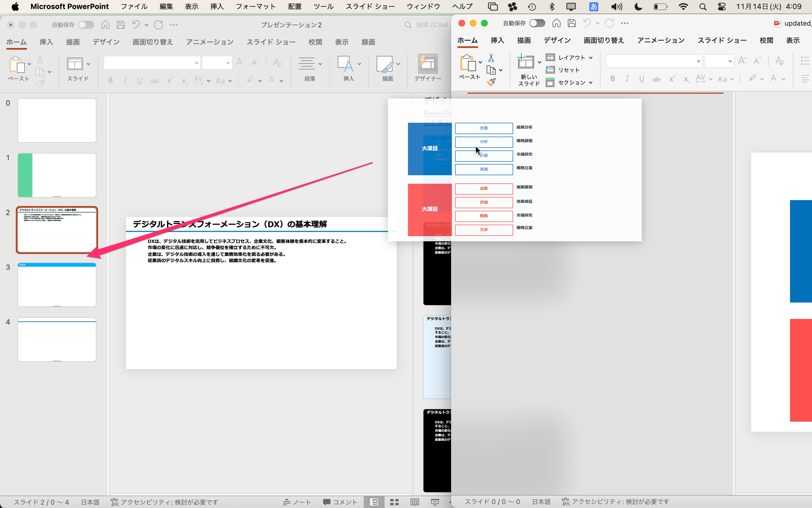The height and width of the screenshot is (508, 812).
Task: Click リセット button in updated window
Action: click(563, 70)
